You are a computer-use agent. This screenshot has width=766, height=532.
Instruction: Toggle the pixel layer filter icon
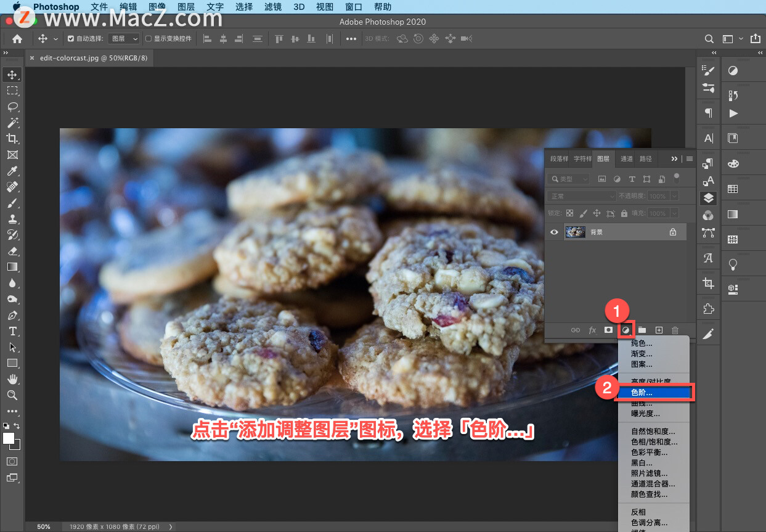point(602,179)
